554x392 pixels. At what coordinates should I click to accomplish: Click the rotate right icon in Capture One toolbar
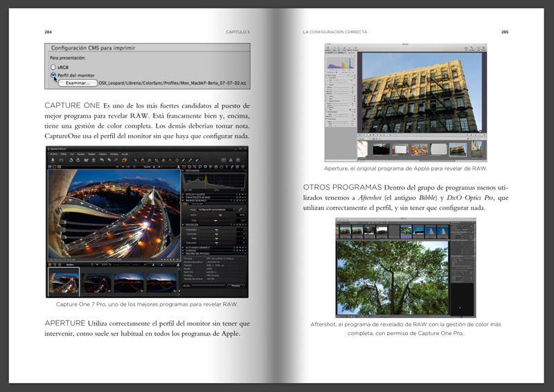[78, 160]
